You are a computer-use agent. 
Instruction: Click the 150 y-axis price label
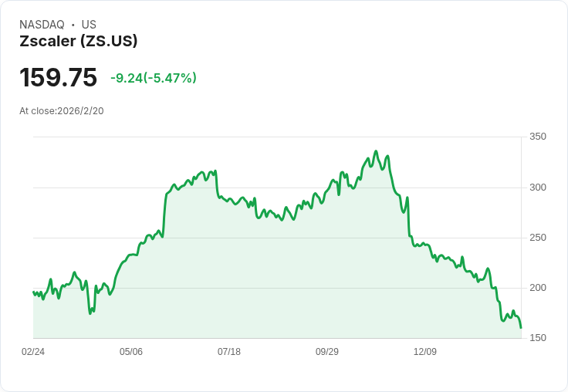point(538,338)
